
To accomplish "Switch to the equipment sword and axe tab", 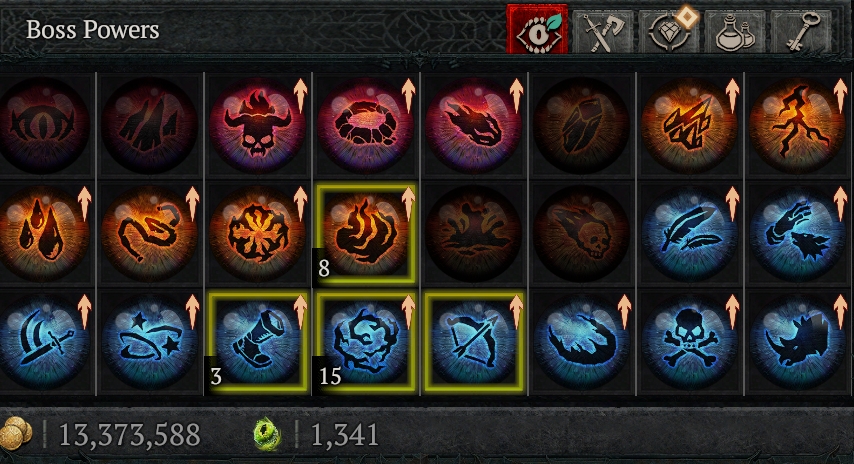I will point(602,32).
